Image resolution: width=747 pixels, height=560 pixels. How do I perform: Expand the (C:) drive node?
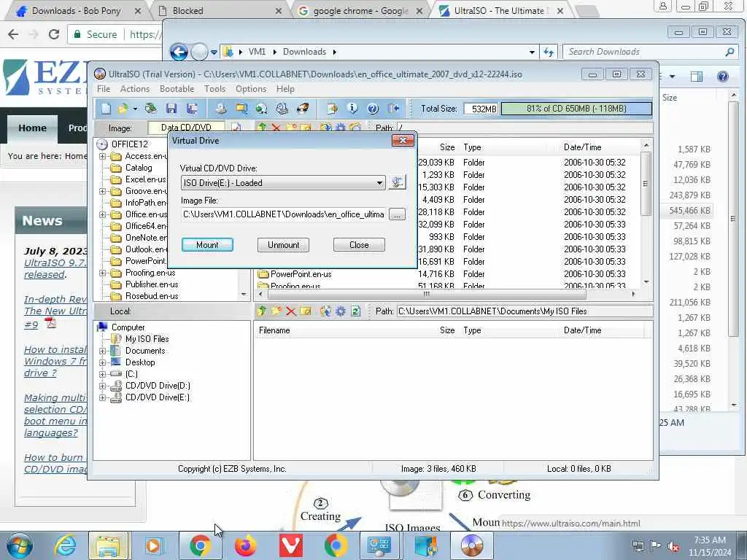coord(102,374)
